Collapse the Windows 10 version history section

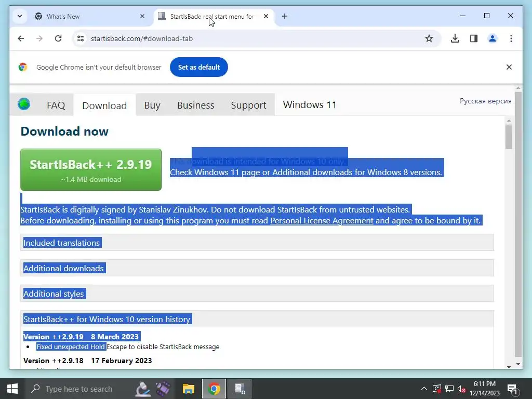pos(257,319)
